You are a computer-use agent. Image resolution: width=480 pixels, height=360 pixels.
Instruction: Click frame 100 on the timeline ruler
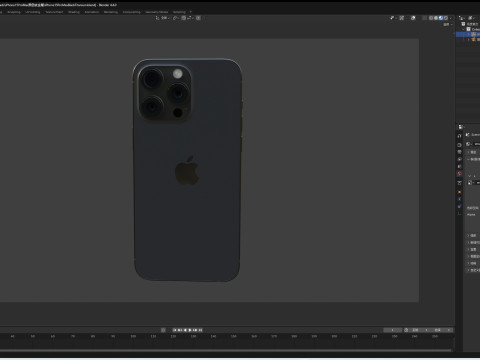click(133, 337)
